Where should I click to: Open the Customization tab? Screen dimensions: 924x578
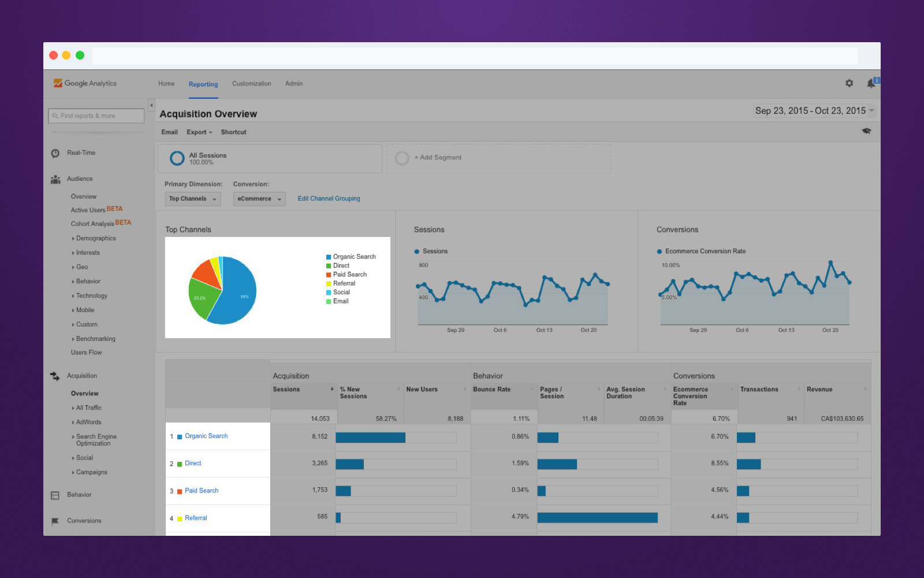(252, 84)
